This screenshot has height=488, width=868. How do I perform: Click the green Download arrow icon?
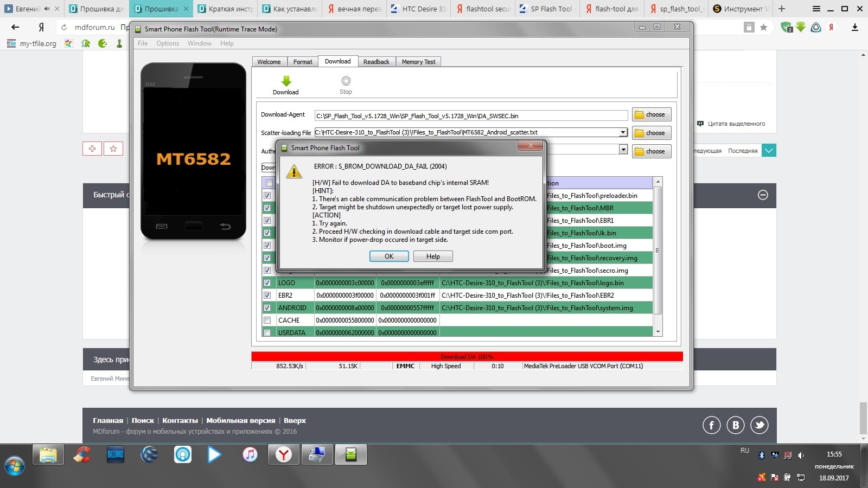286,81
